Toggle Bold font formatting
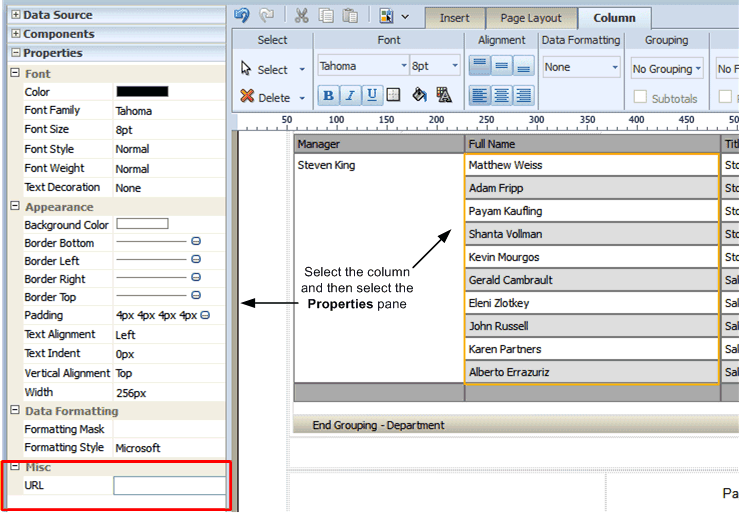The width and height of the screenshot is (740, 513). click(x=328, y=95)
